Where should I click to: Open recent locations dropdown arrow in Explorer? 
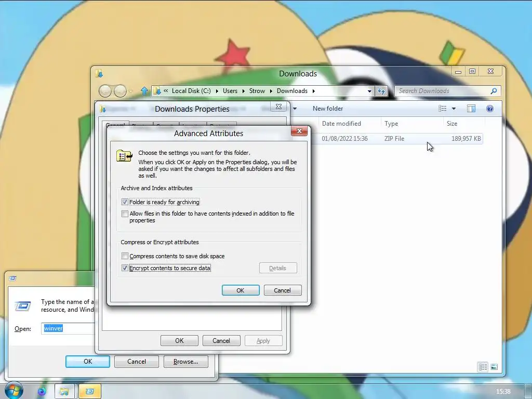pyautogui.click(x=131, y=91)
